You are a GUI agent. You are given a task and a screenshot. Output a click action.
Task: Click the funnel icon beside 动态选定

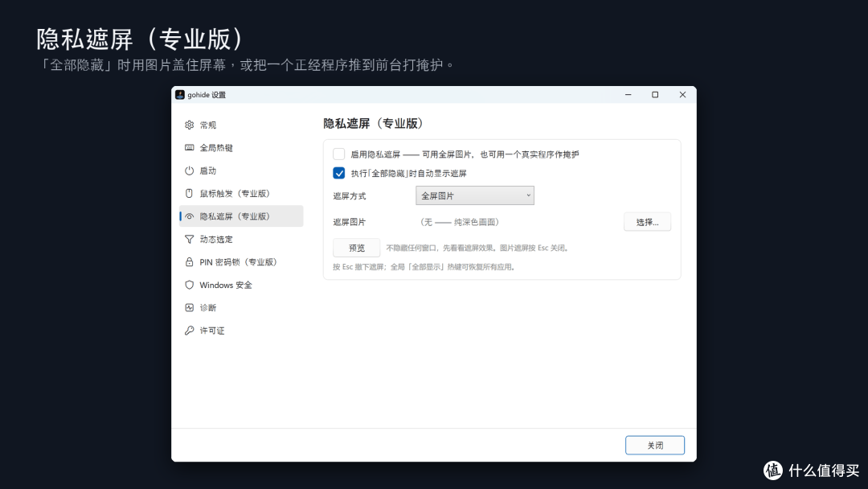pos(190,239)
